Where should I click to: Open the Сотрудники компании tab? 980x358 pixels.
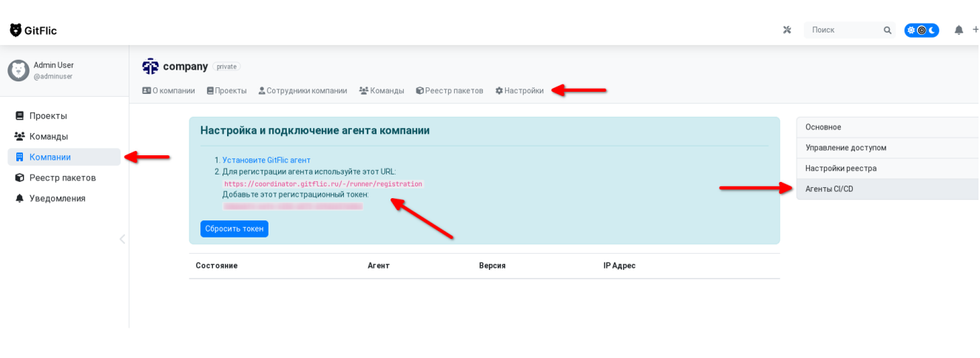(x=303, y=90)
